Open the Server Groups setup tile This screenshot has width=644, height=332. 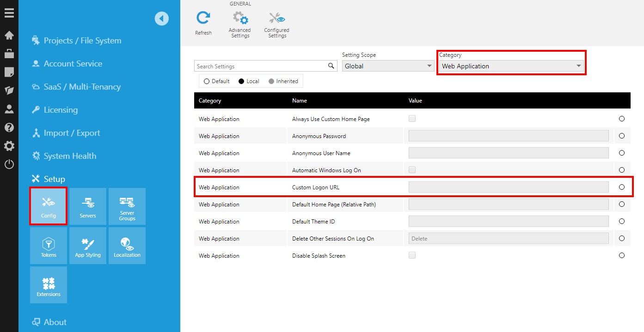127,206
